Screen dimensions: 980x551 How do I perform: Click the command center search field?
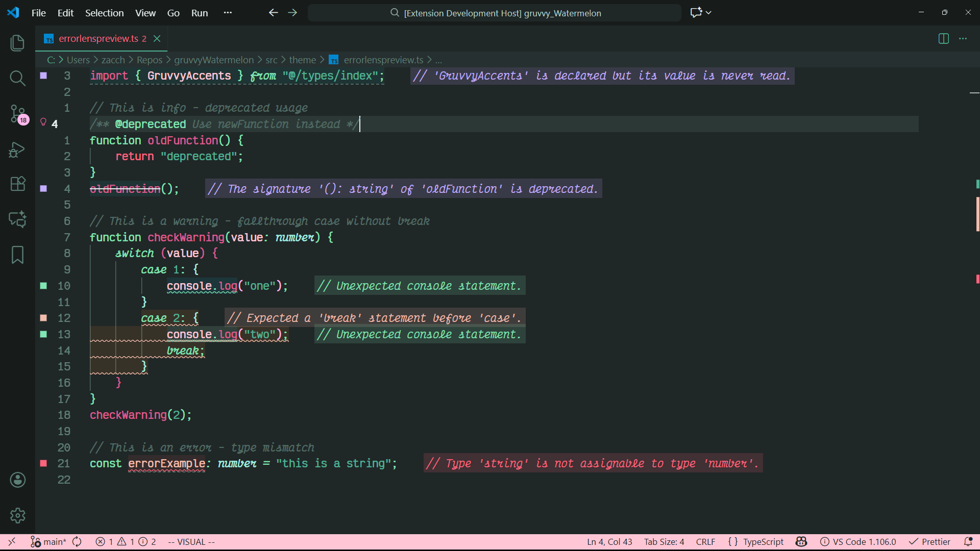pyautogui.click(x=494, y=13)
